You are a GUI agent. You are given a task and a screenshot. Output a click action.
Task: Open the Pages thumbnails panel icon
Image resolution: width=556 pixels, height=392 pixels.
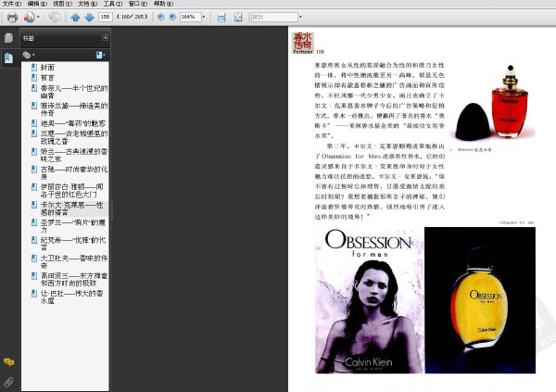coord(9,38)
